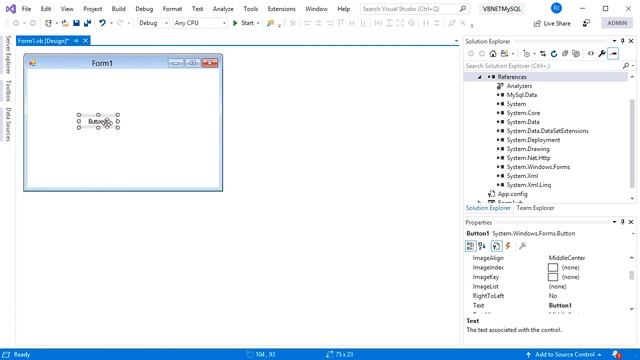Click the Save All toolbar icon
Image resolution: width=640 pixels, height=360 pixels.
tap(87, 23)
